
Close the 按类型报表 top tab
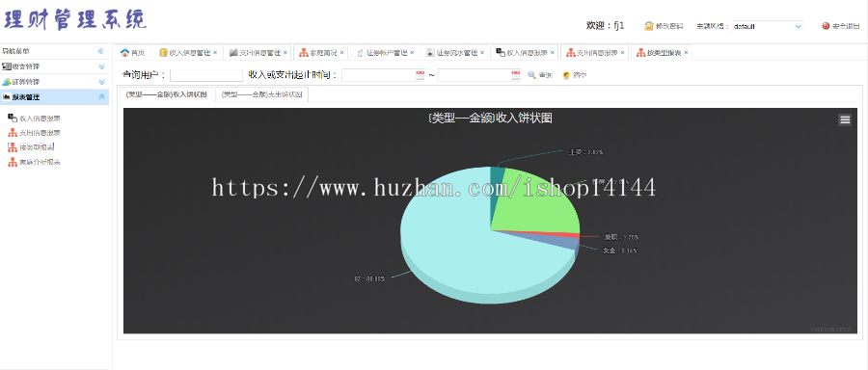tap(686, 53)
